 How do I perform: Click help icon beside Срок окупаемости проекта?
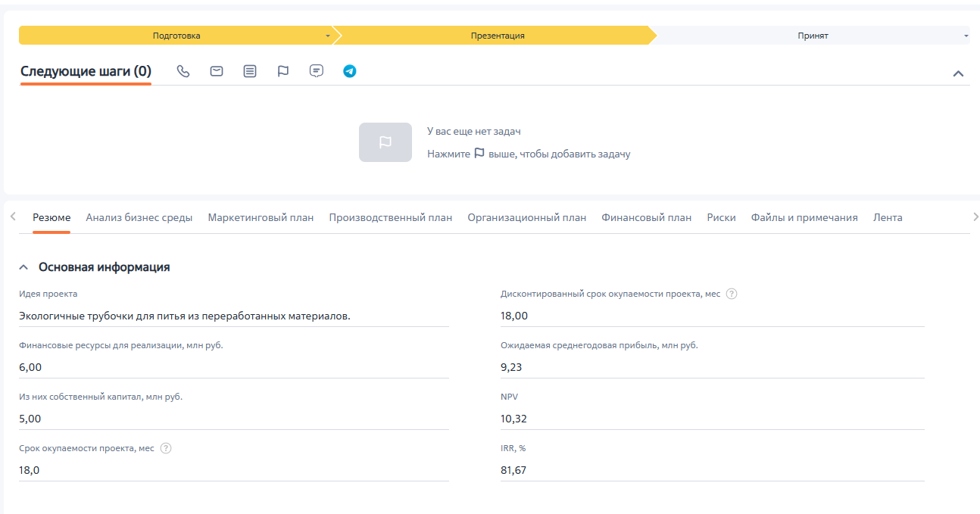[166, 448]
